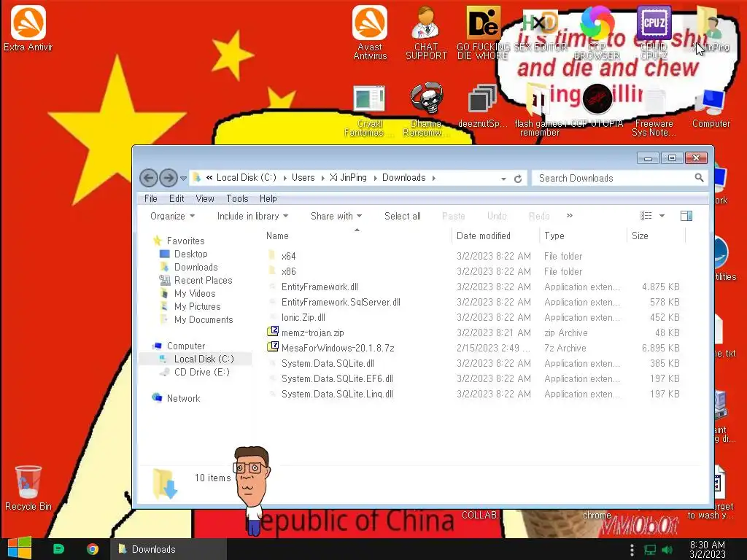Viewport: 747px width, 560px height.
Task: Click the Dharma Ransomware skull icon
Action: [x=426, y=109]
